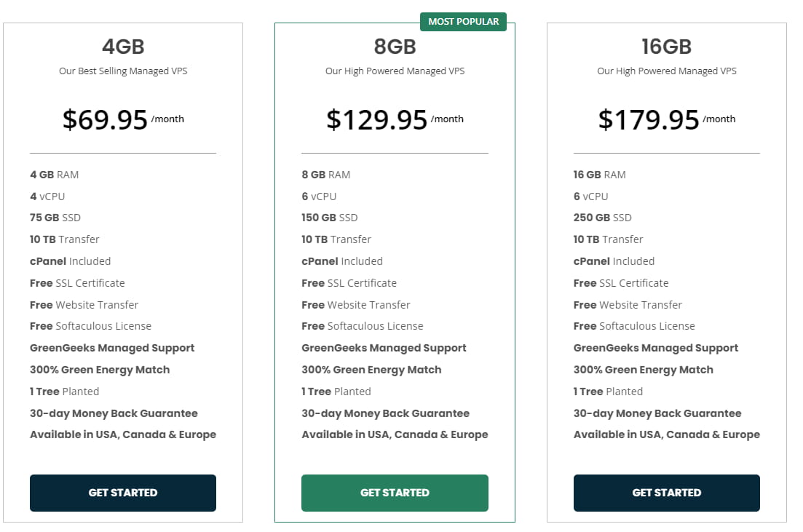Select the 8 GB RAM line

(325, 175)
